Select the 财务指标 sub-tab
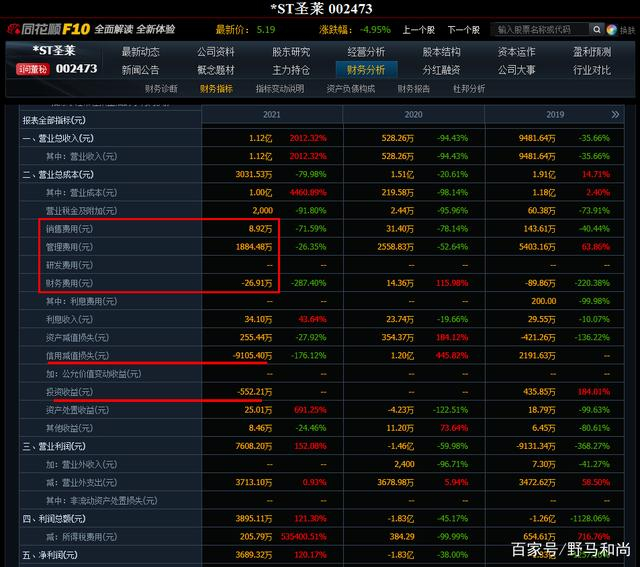The width and height of the screenshot is (640, 567). coord(216,89)
